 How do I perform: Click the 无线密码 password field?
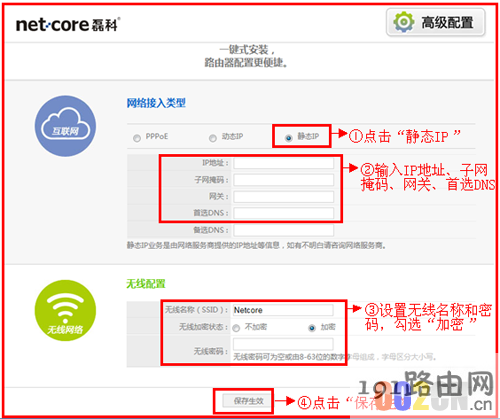pyautogui.click(x=283, y=344)
